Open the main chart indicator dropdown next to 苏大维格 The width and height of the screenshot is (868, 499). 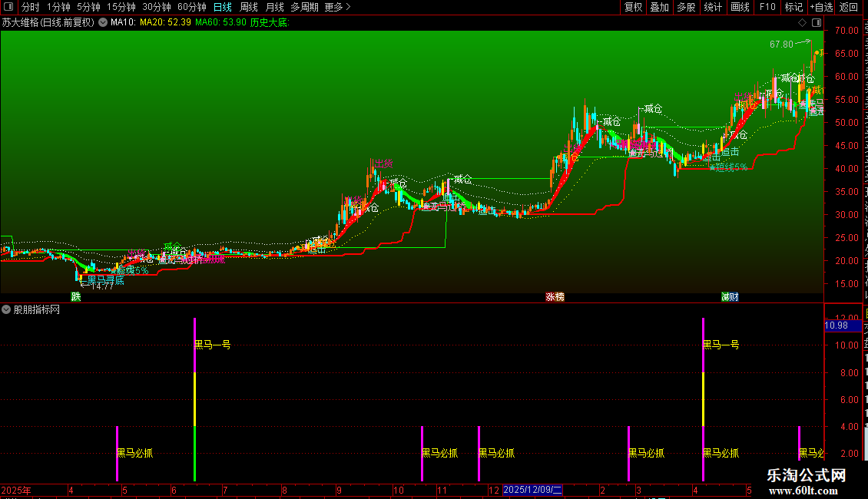[x=103, y=22]
